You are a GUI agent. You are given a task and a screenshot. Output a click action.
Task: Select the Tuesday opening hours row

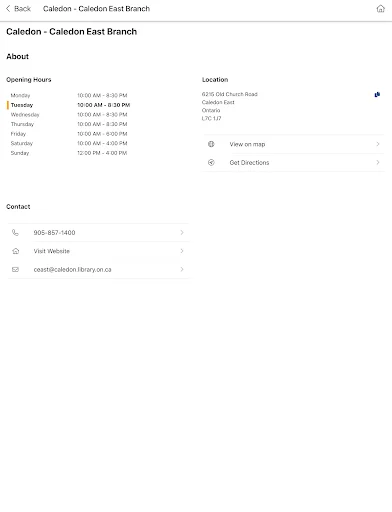coord(69,105)
